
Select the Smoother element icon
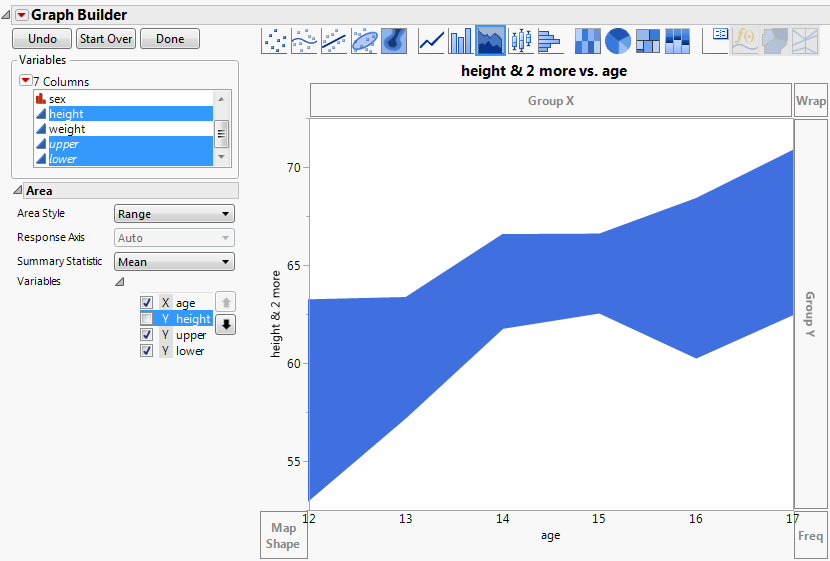(x=304, y=40)
